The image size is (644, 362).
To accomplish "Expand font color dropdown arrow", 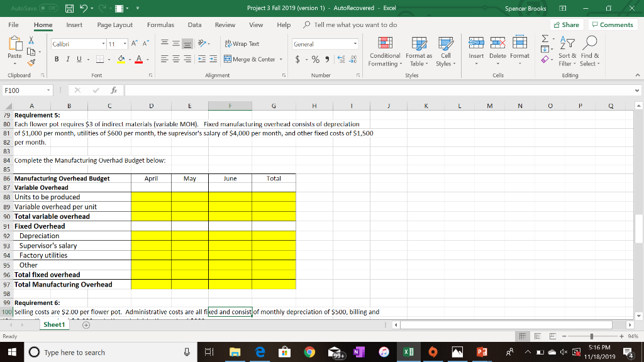I will coord(147,60).
